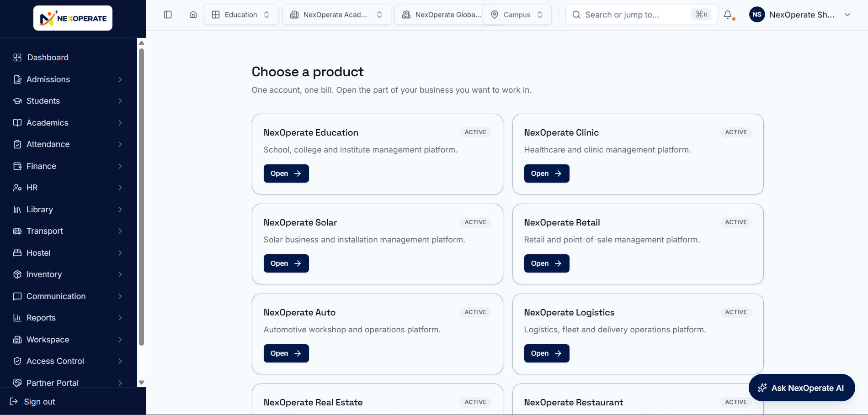Click the Hostel bed icon

pos(17,253)
